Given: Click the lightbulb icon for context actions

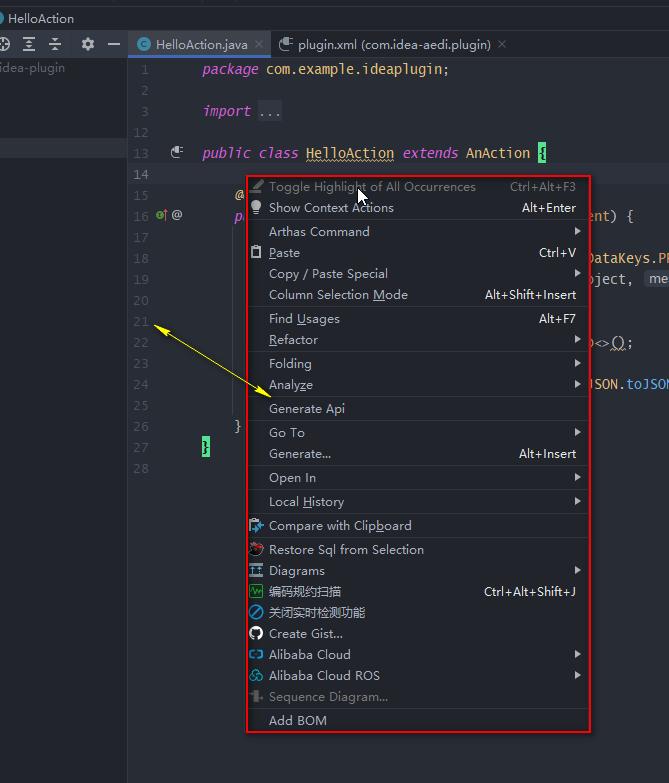Looking at the screenshot, I should [256, 207].
